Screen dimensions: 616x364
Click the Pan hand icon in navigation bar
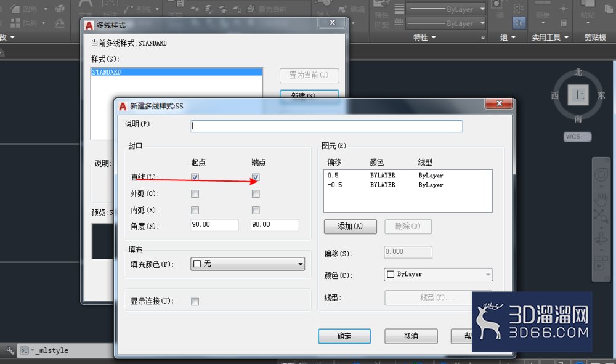(x=601, y=198)
